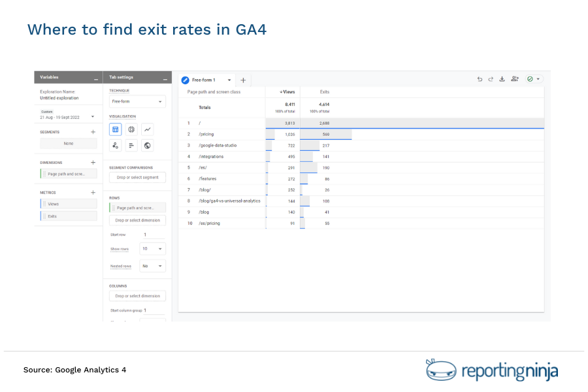The image size is (588, 392).
Task: Undo the last exploration change
Action: click(480, 78)
